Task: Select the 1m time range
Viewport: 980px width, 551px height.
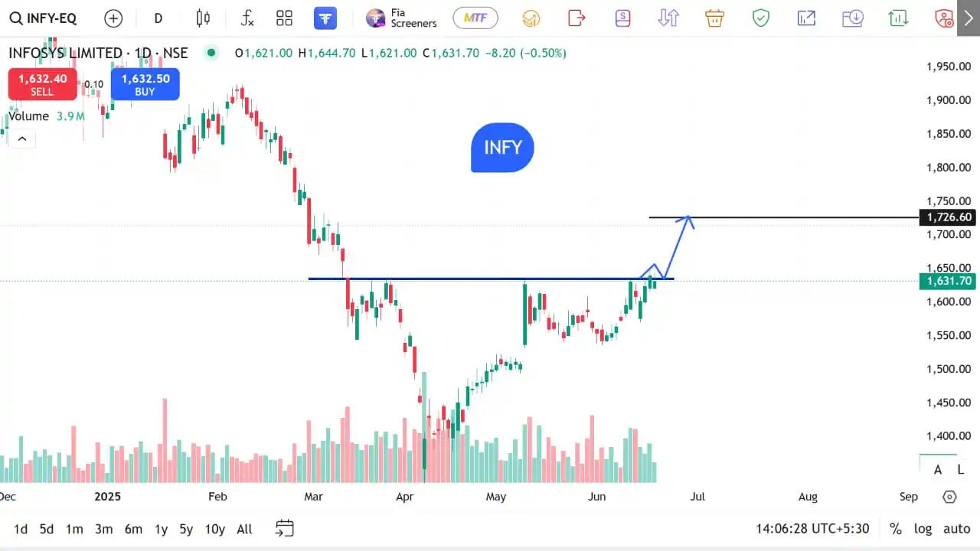Action: pyautogui.click(x=74, y=529)
